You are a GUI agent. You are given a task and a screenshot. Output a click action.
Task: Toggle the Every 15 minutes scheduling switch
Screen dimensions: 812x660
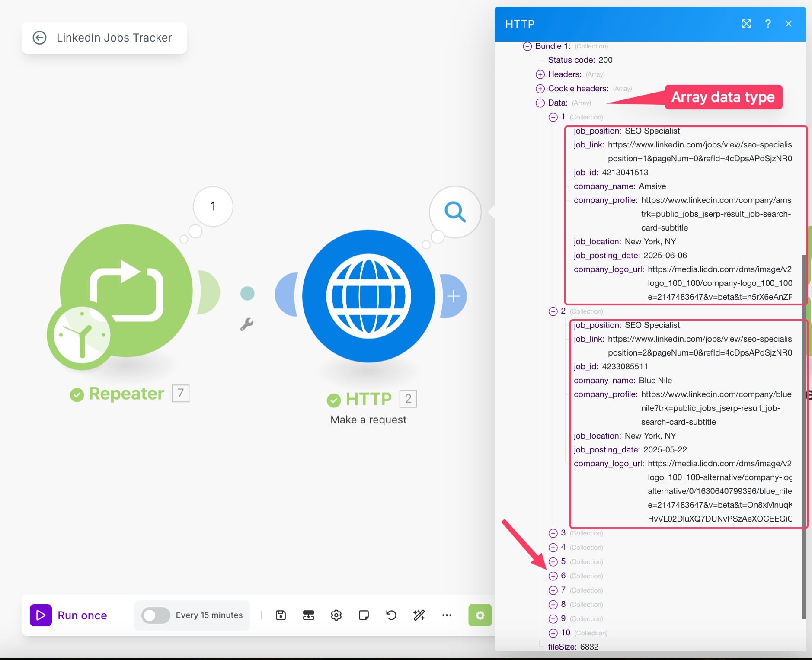pyautogui.click(x=156, y=615)
